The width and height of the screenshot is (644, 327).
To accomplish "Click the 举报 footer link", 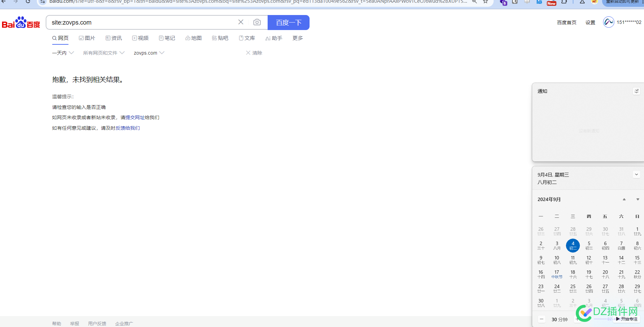I will point(75,324).
